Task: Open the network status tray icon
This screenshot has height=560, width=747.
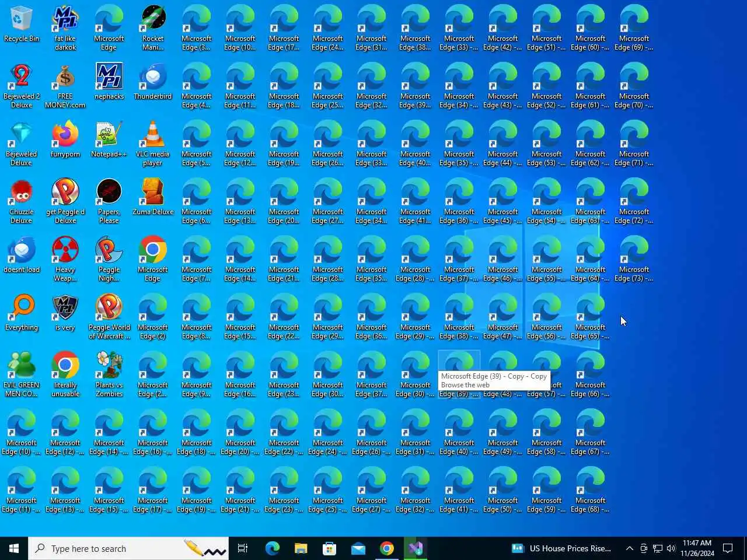Action: coord(658,548)
